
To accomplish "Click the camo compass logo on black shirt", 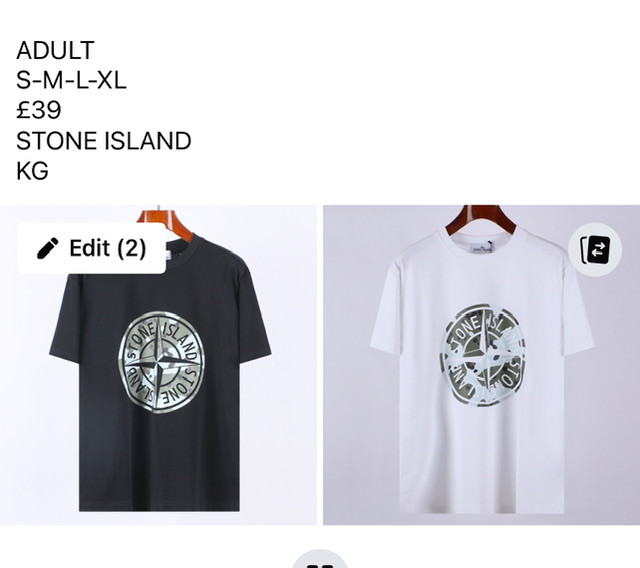I will (x=161, y=363).
